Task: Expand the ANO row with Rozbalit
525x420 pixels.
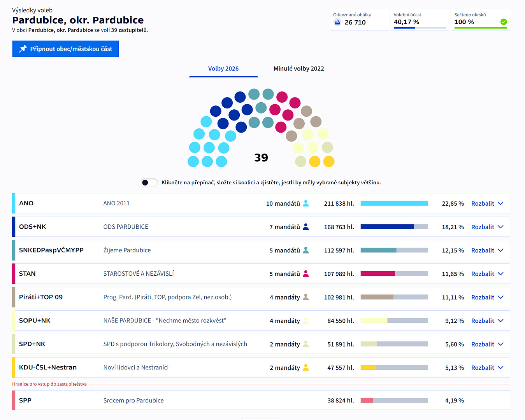Action: pyautogui.click(x=487, y=203)
